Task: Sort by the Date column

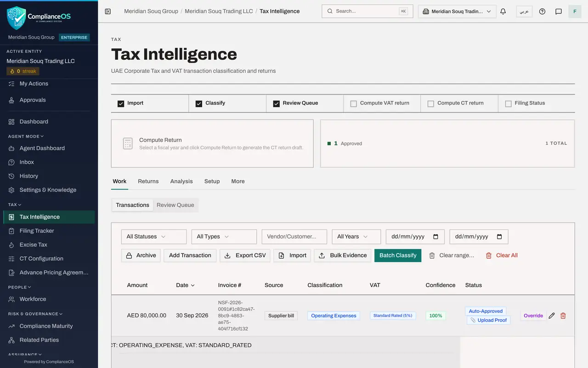Action: point(185,285)
